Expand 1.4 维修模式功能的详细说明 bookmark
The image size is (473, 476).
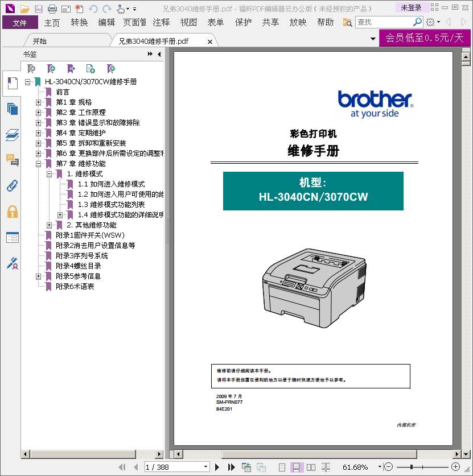[60, 215]
